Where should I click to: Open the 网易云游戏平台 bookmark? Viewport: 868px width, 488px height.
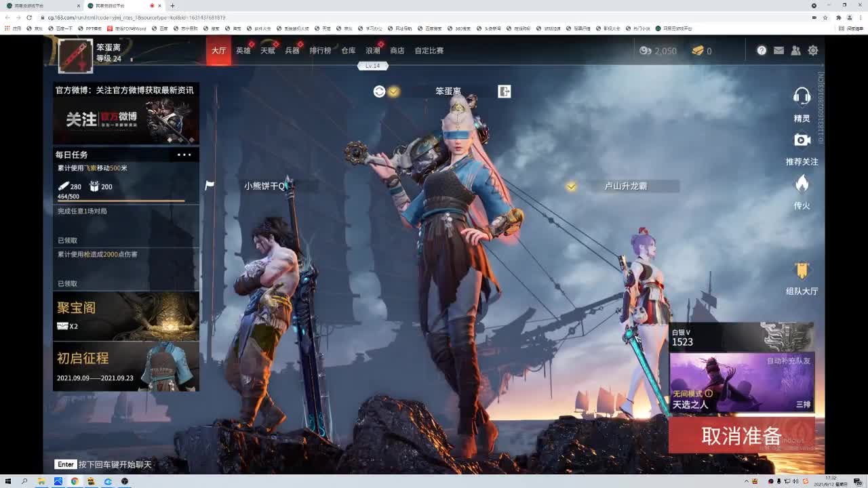click(674, 28)
